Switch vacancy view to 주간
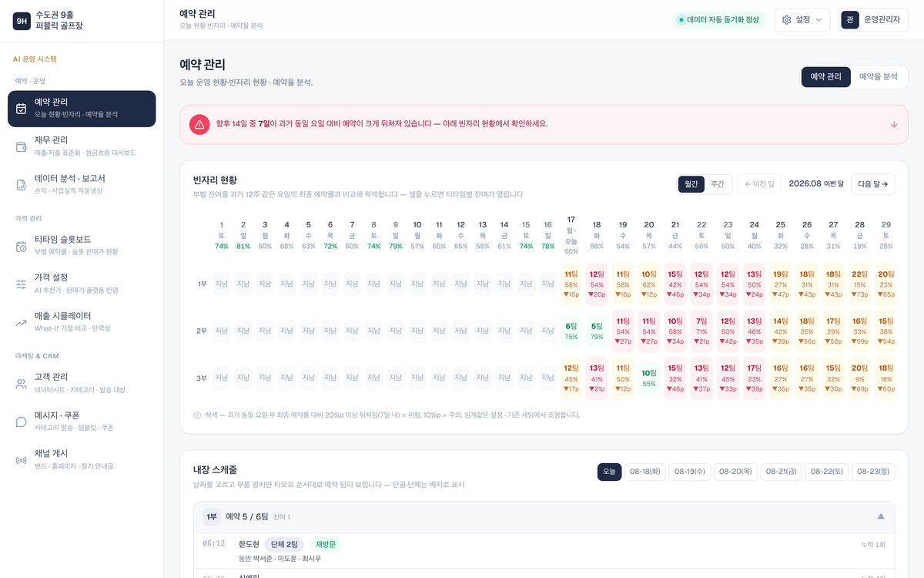Screen dimensions: 924x578 [717, 184]
